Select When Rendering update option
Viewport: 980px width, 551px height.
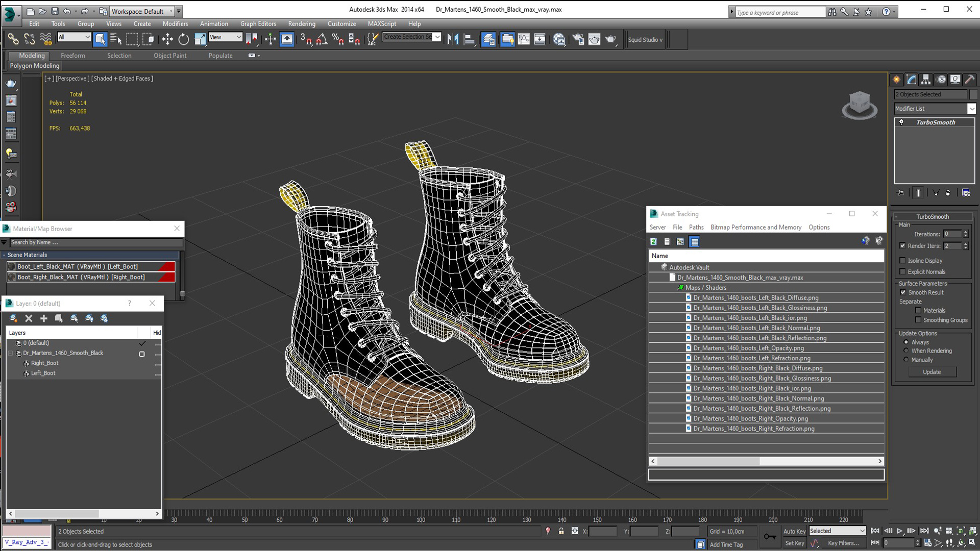pyautogui.click(x=906, y=351)
